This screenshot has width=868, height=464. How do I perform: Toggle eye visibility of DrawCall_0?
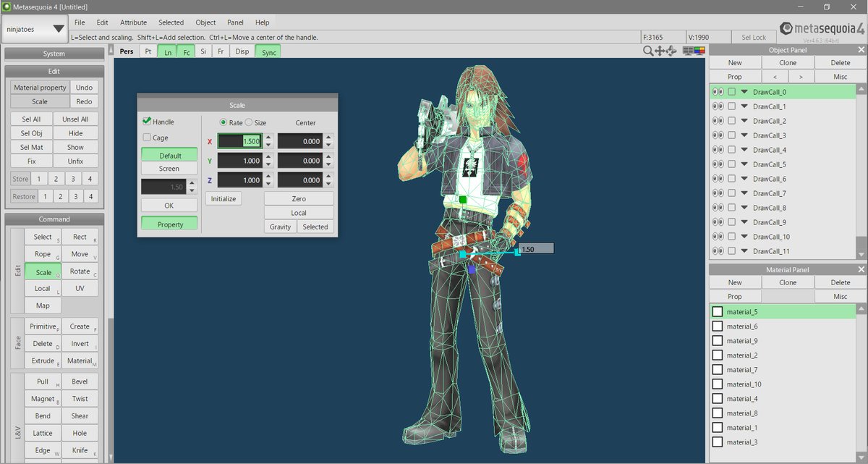tap(718, 92)
